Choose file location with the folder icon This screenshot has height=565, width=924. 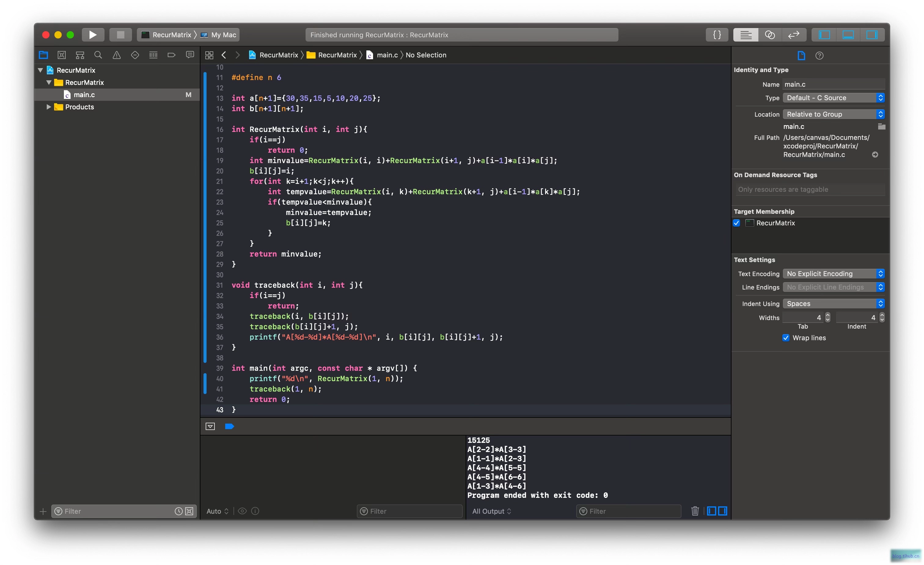point(882,127)
